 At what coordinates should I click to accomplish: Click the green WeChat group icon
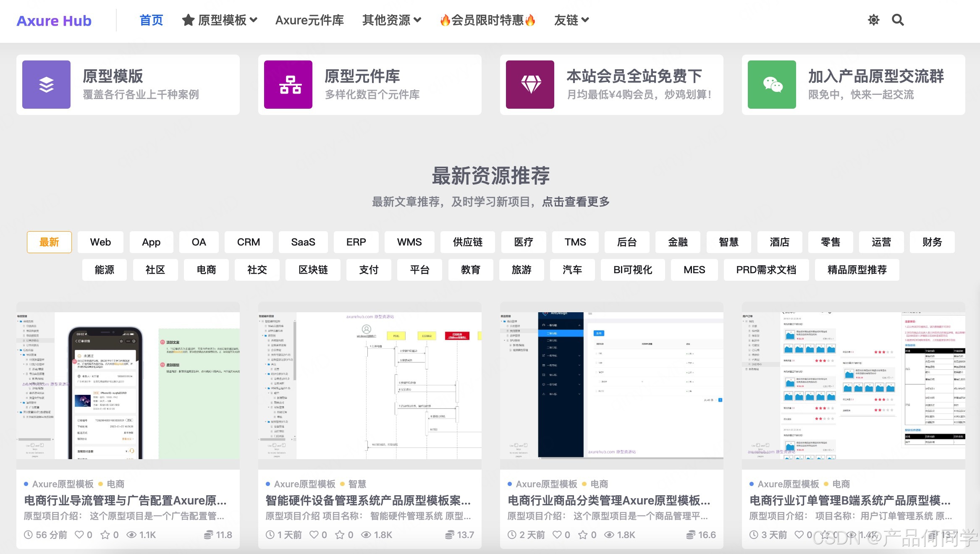[772, 84]
